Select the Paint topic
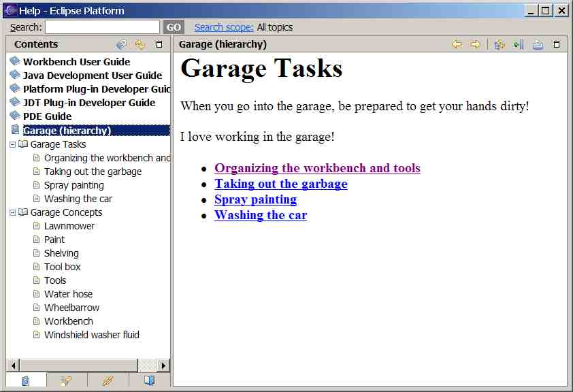Viewport: 573px width, 392px height. (x=54, y=240)
